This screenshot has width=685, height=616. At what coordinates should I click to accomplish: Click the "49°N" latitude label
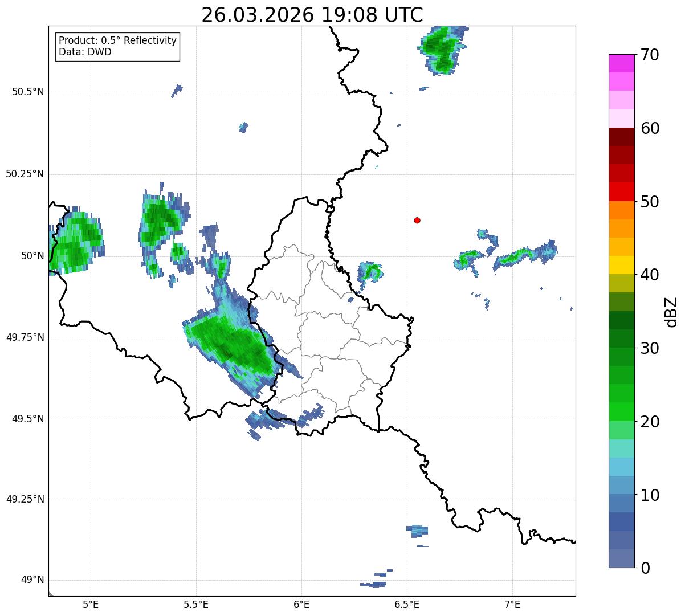32,580
